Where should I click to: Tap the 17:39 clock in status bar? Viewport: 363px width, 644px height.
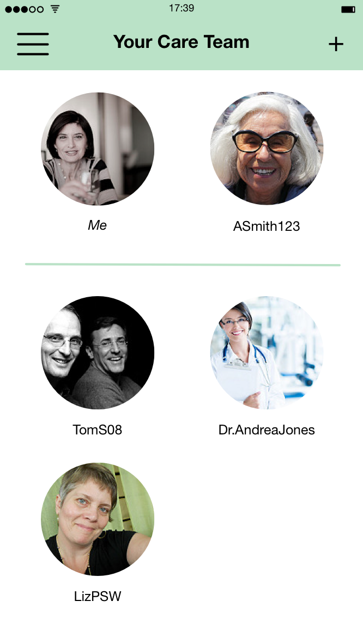tap(181, 8)
